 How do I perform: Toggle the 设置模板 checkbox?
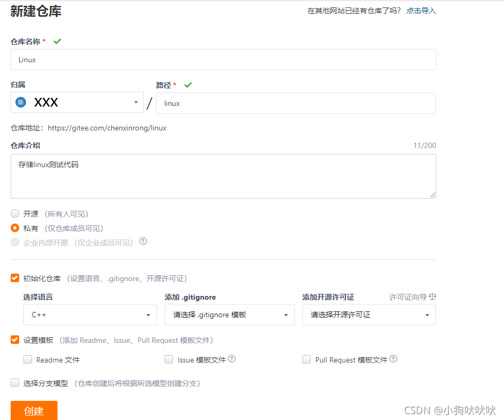(x=15, y=340)
